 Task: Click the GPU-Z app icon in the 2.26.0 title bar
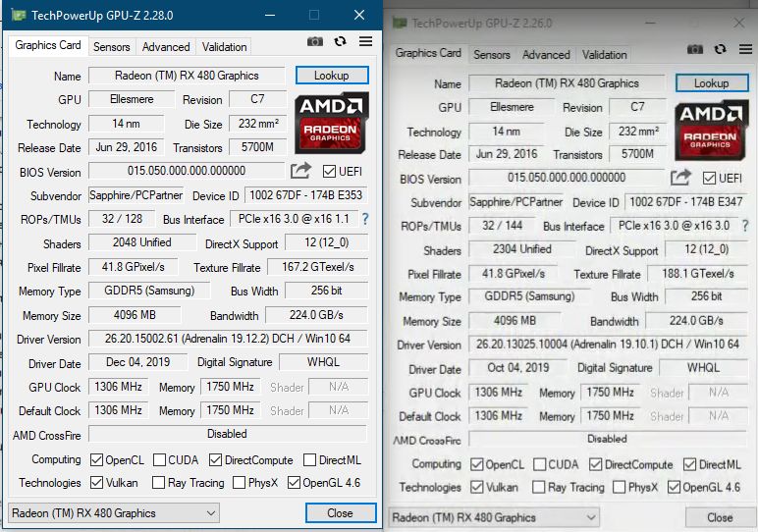click(x=400, y=23)
